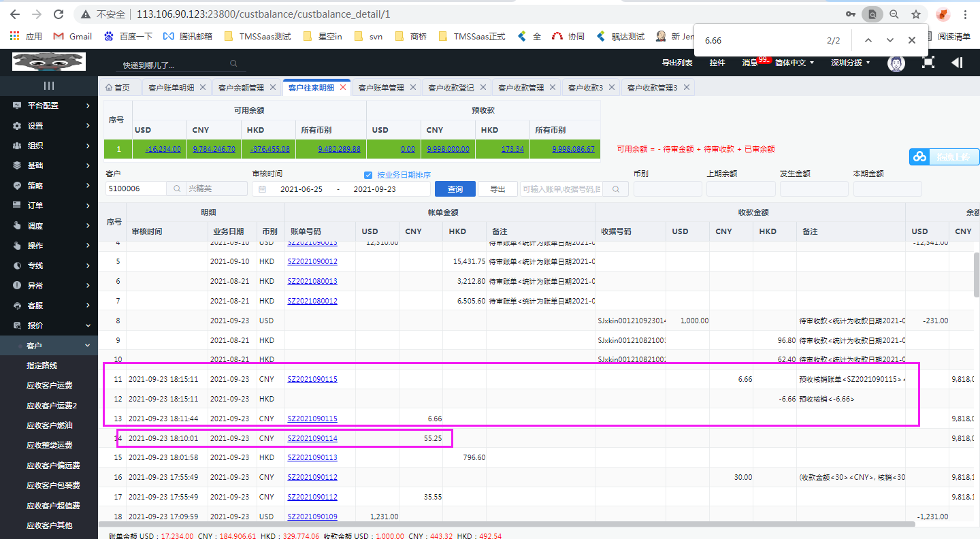Image resolution: width=980 pixels, height=539 pixels.
Task: Expand 基础 sidebar menu
Action: click(x=49, y=165)
